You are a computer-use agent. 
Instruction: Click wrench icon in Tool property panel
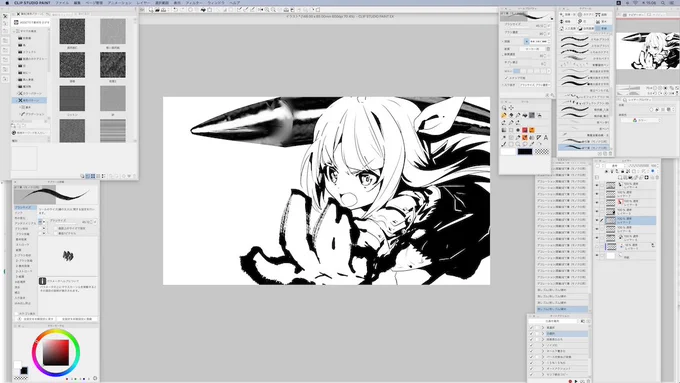(x=552, y=95)
